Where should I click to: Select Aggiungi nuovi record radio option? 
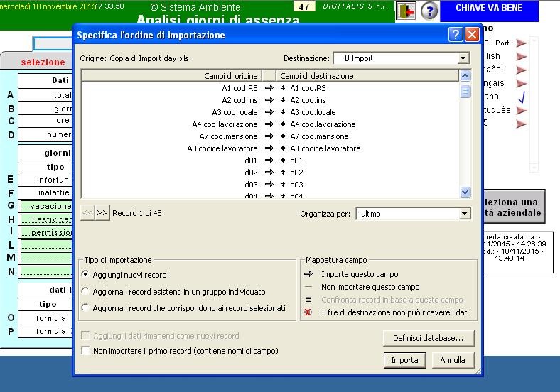click(x=85, y=275)
